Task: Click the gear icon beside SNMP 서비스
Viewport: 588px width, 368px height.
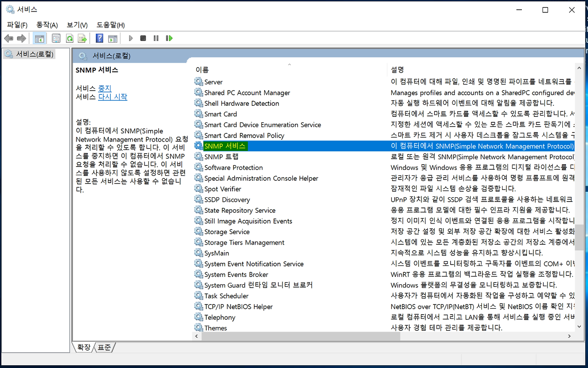Action: point(198,146)
